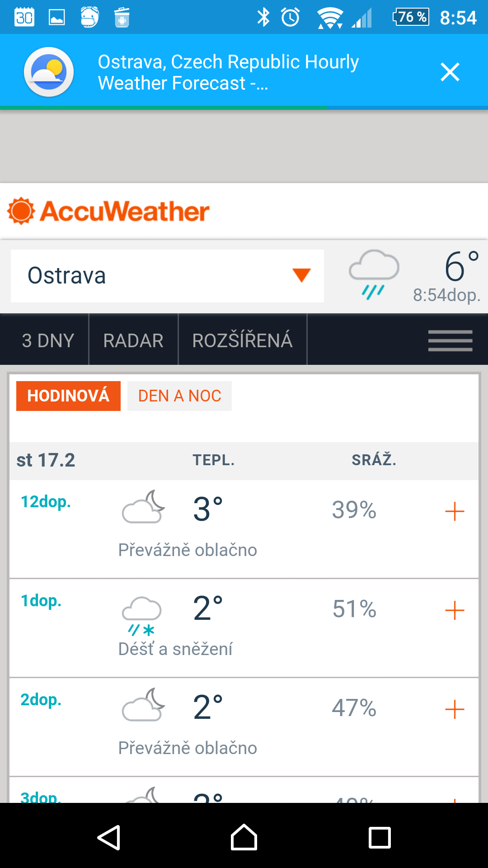
Task: Expand details for 2dop. forecast row
Action: 455,709
